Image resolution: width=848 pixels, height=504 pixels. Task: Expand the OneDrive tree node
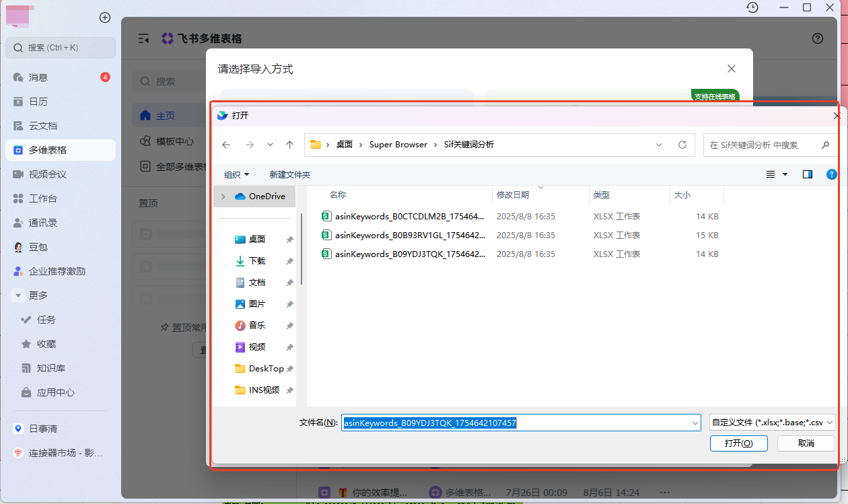pos(223,196)
